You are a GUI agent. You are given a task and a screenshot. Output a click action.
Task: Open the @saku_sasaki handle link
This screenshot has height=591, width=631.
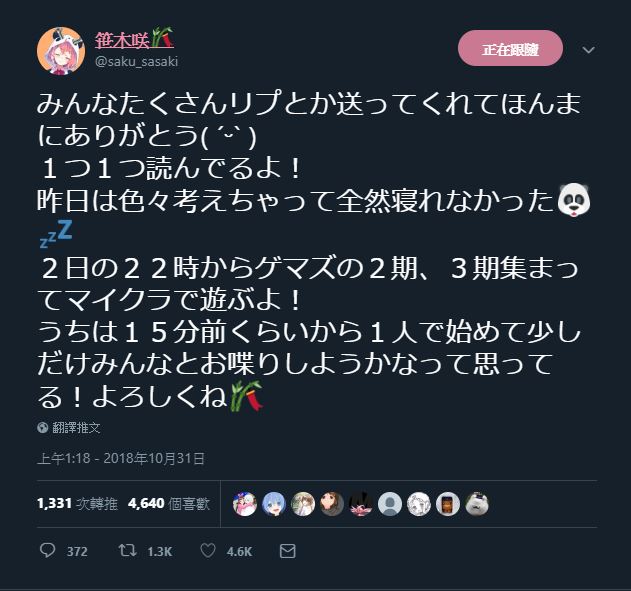137,62
